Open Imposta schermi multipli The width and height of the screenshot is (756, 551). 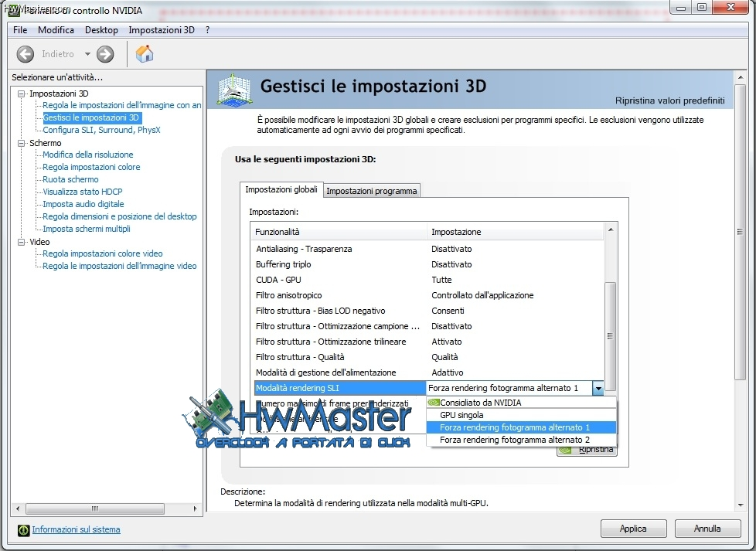pyautogui.click(x=87, y=229)
